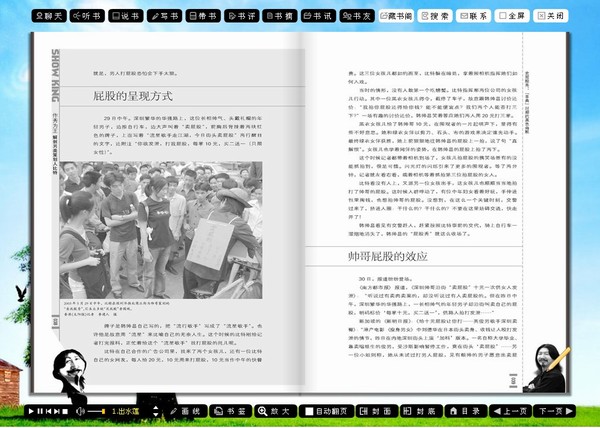Pause the background music
This screenshot has height=428, width=600.
(40, 412)
